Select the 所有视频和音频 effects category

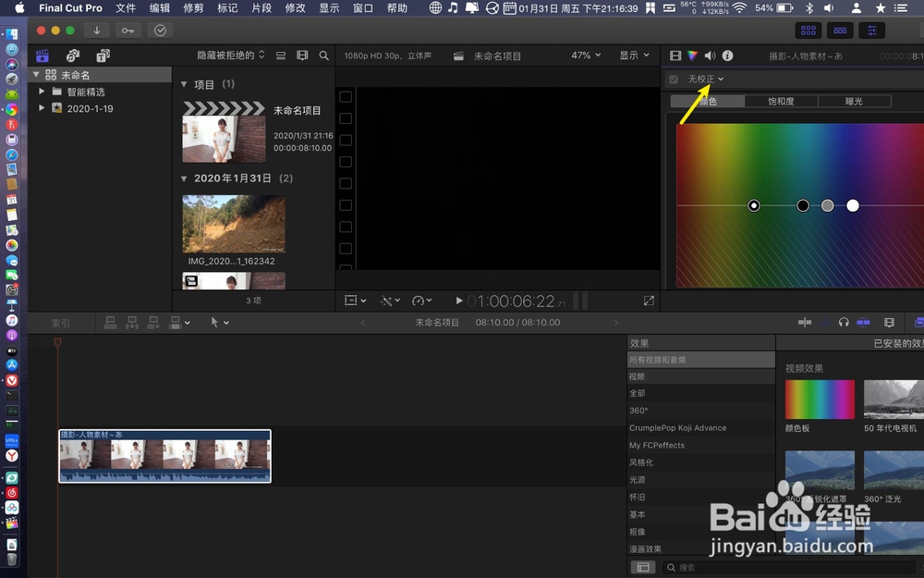[x=701, y=360]
